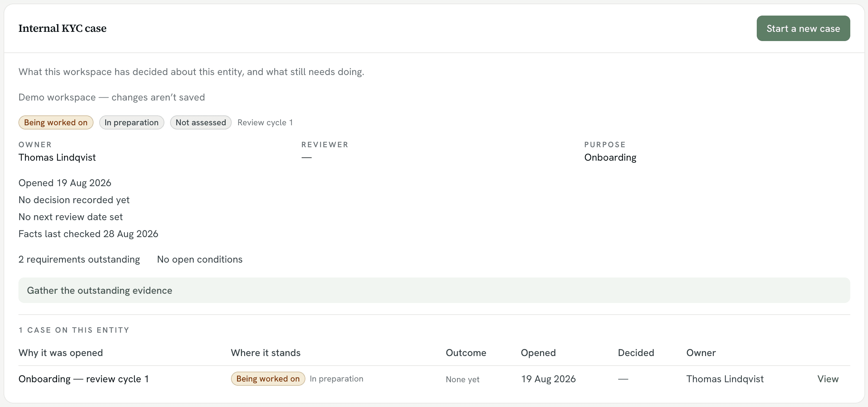This screenshot has height=407, width=868.
Task: Select the Onboarding — review cycle 1 row cell
Action: click(x=84, y=379)
